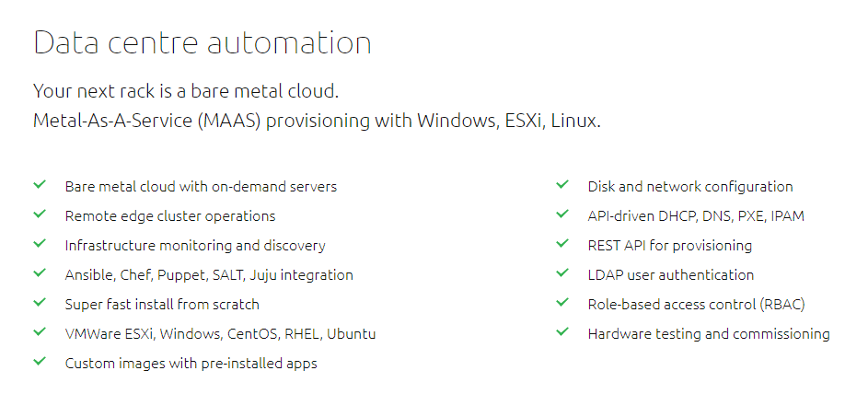Click the Data centre automation heading
Viewport: 868px width, 394px height.
[x=203, y=42]
